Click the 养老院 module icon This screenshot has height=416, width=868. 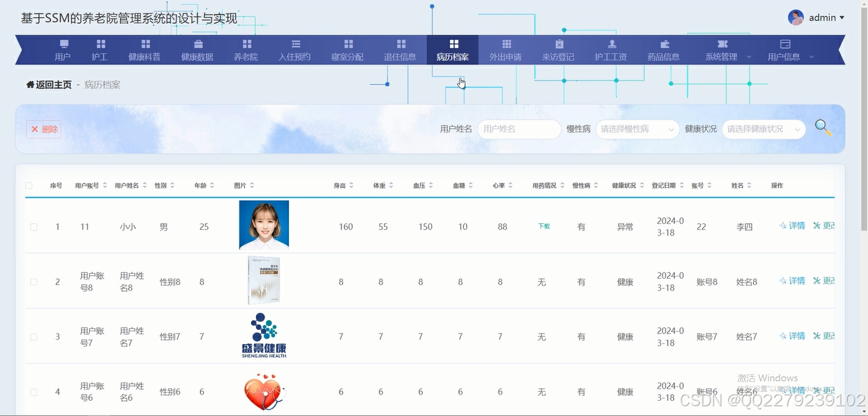pos(246,49)
